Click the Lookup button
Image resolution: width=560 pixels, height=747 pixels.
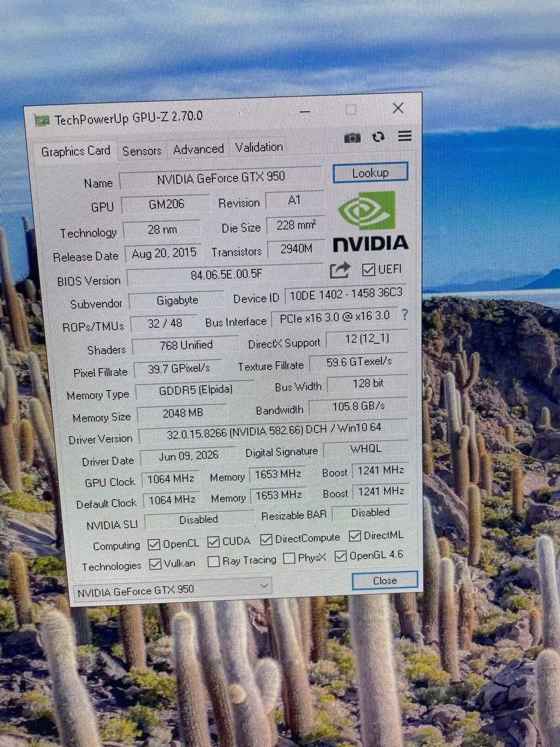pyautogui.click(x=370, y=173)
